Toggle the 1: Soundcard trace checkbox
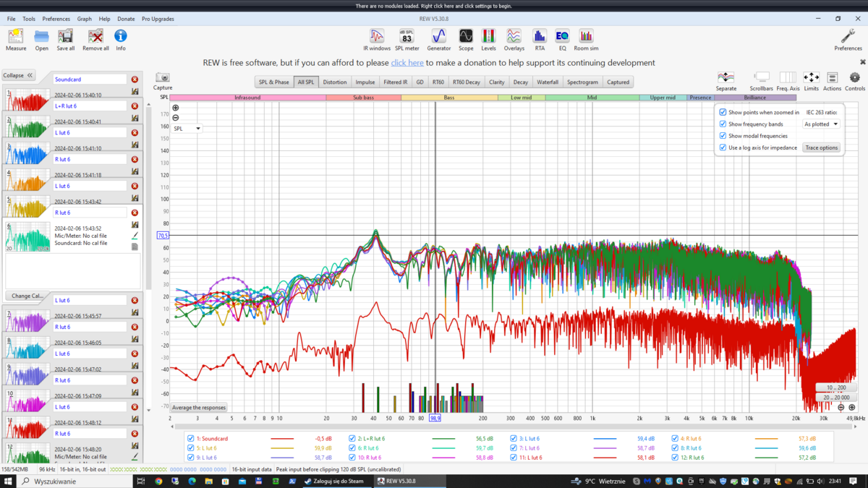Image resolution: width=868 pixels, height=488 pixels. tap(191, 439)
